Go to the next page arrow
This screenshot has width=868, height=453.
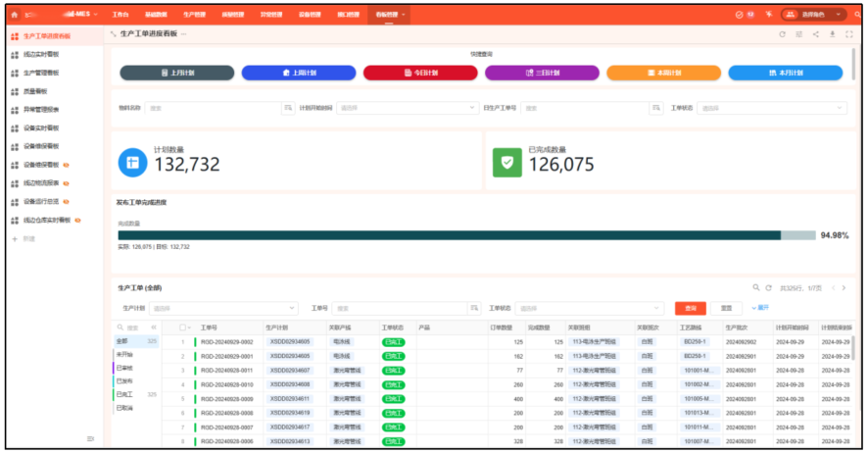pyautogui.click(x=844, y=288)
